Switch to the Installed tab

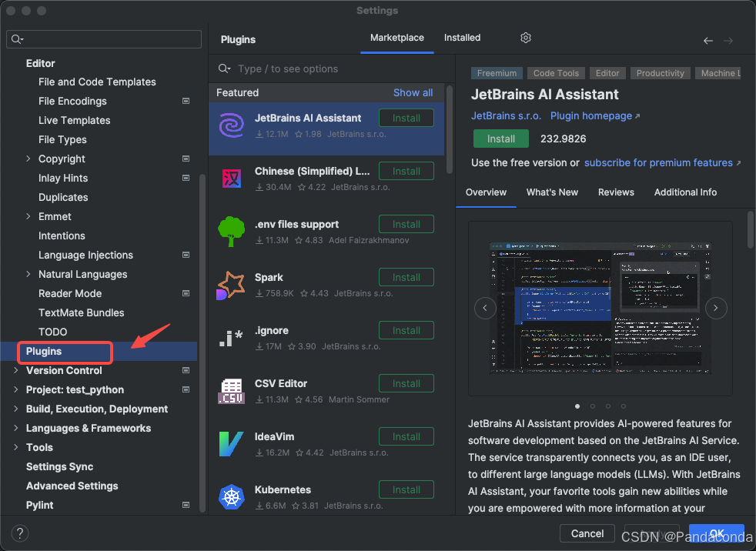coord(462,38)
